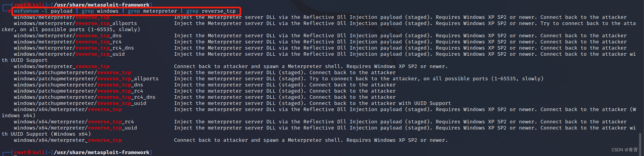Image resolution: width=644 pixels, height=156 pixels.
Task: Click windows/x64/meterpreter/reverse_tcp_uuid payload name
Action: click(75, 128)
